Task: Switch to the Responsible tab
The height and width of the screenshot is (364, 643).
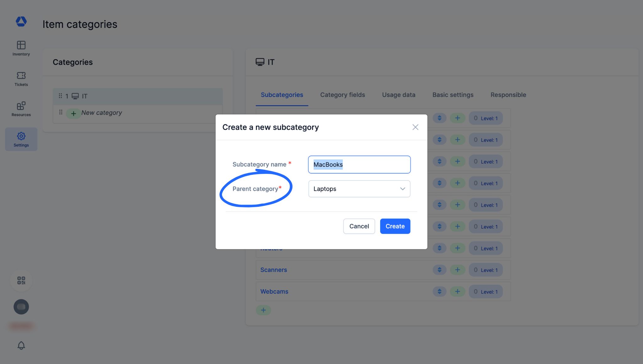Action: (508, 95)
